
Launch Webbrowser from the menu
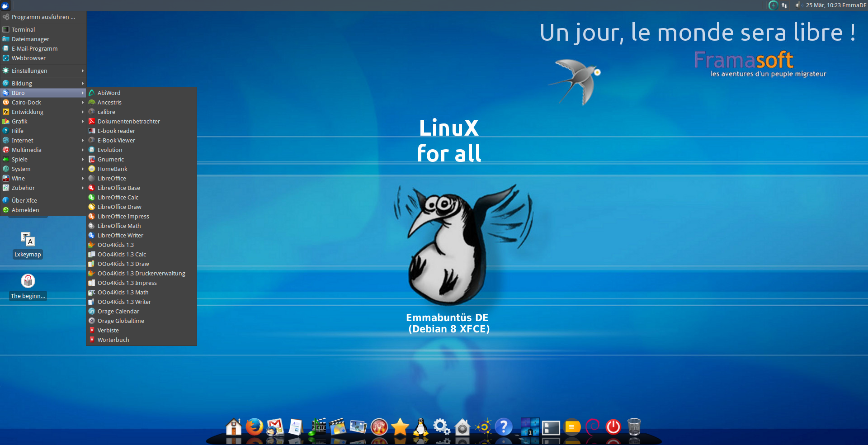[43, 58]
